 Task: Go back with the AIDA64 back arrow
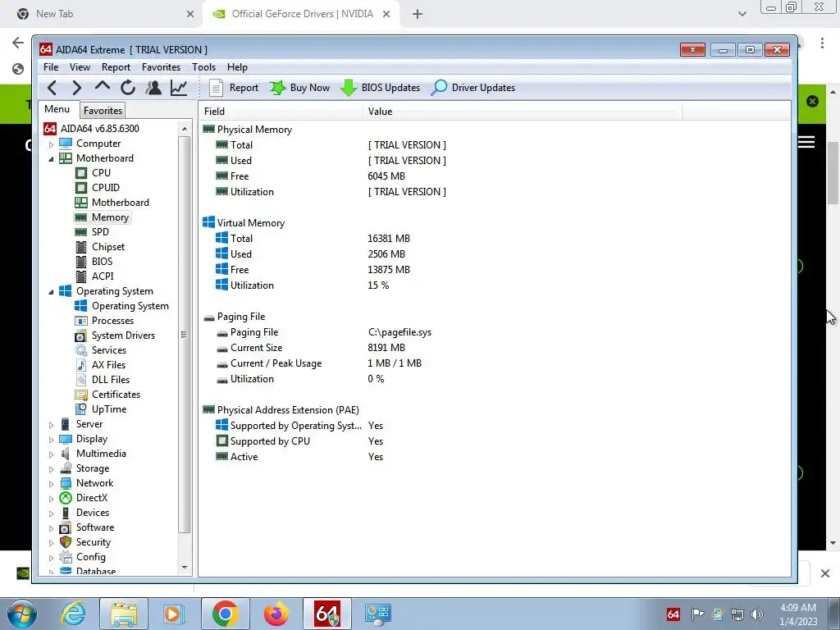tap(52, 87)
